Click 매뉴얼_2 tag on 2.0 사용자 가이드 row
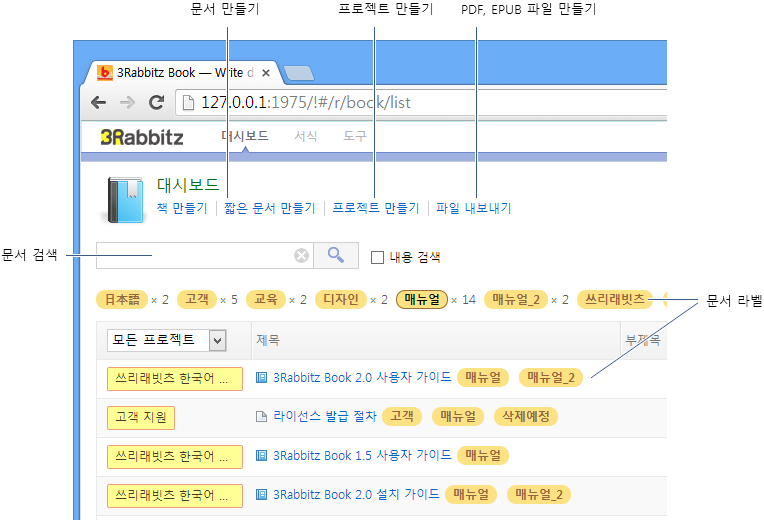764x521 pixels. coord(551,377)
